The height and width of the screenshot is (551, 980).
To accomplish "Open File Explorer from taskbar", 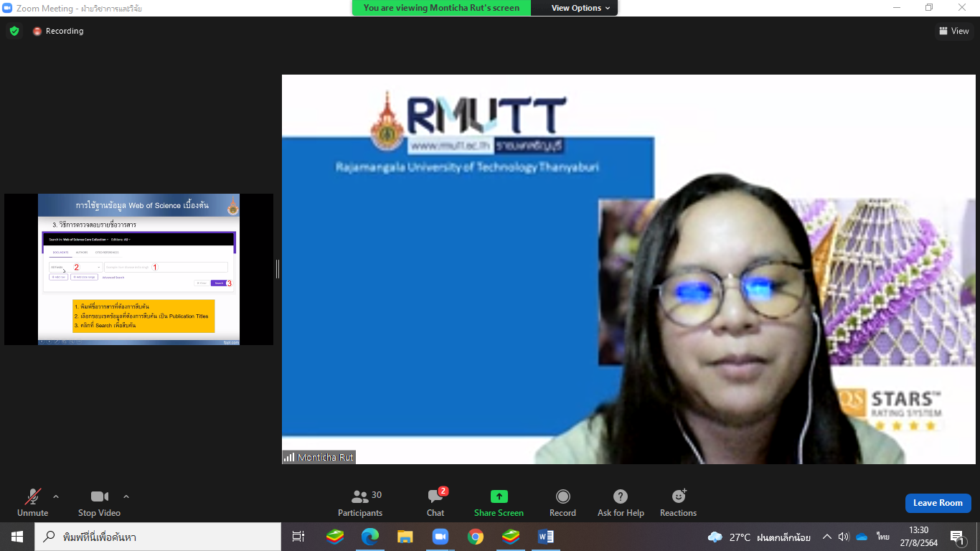I will pos(405,537).
